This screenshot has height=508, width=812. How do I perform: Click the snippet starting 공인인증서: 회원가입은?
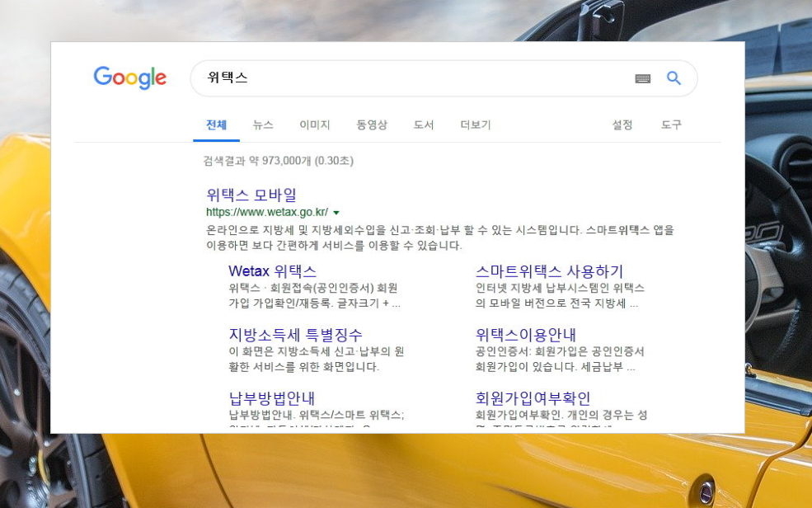pos(560,359)
